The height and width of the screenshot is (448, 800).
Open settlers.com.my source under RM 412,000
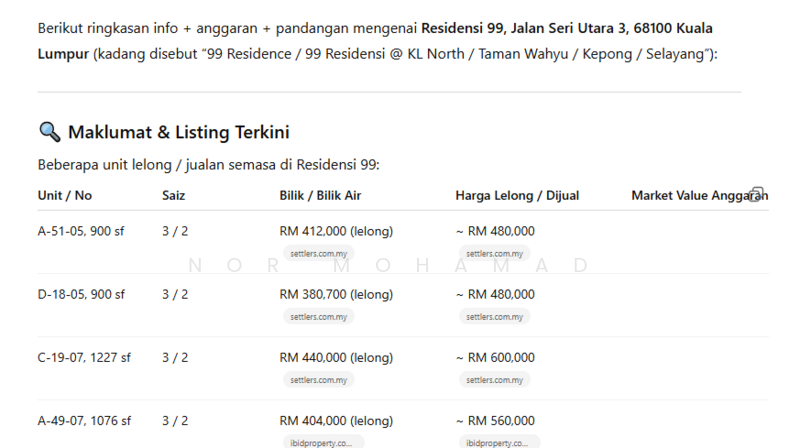click(x=319, y=254)
